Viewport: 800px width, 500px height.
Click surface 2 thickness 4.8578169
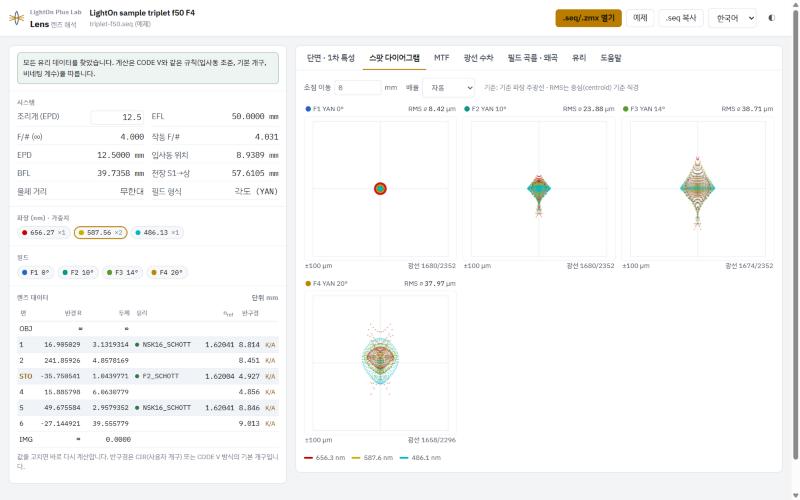[x=110, y=361]
